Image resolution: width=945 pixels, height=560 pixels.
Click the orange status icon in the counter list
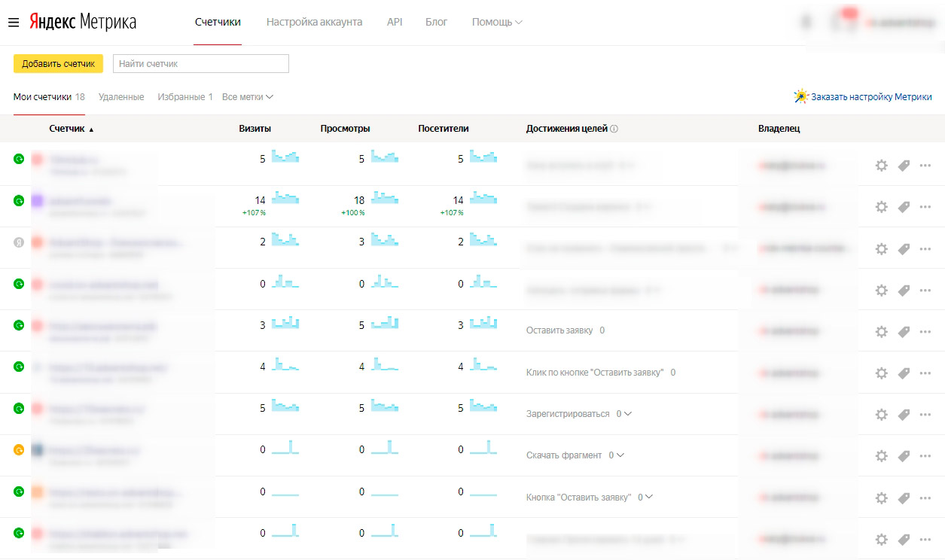coord(19,450)
